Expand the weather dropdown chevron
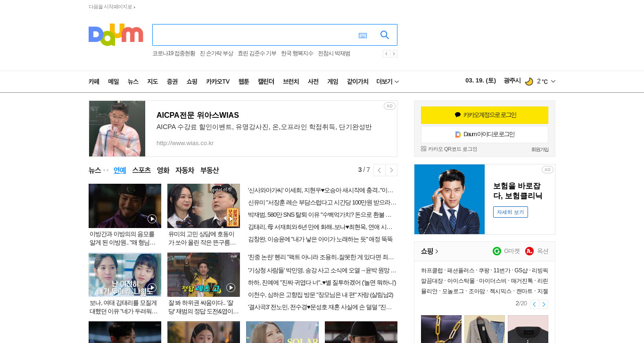 click(553, 82)
